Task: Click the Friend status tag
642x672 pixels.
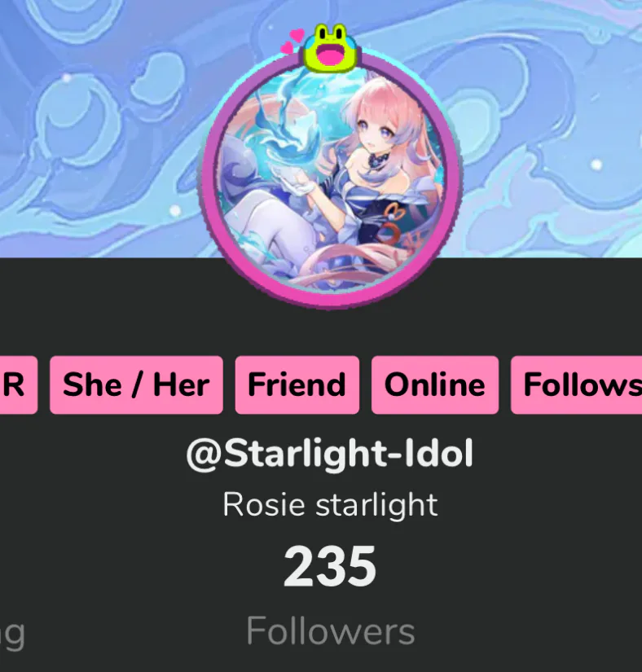Action: (297, 384)
